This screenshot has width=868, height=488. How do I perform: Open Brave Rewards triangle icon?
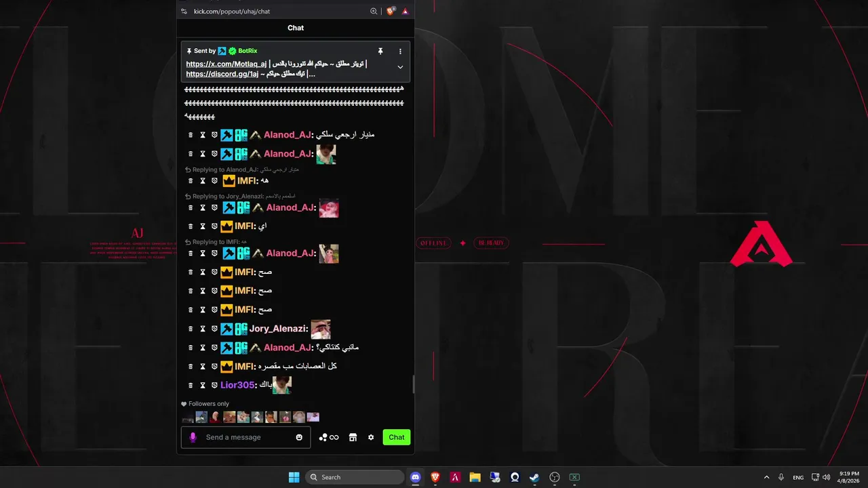405,12
